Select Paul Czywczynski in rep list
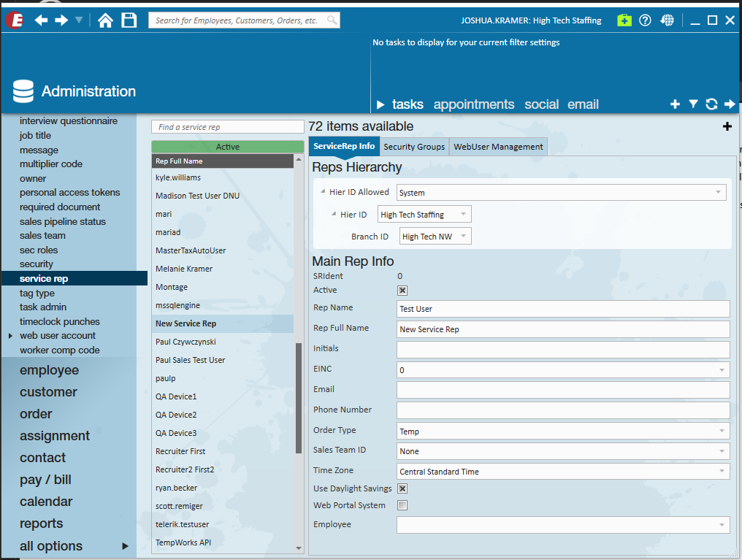The width and height of the screenshot is (742, 560). (x=223, y=342)
